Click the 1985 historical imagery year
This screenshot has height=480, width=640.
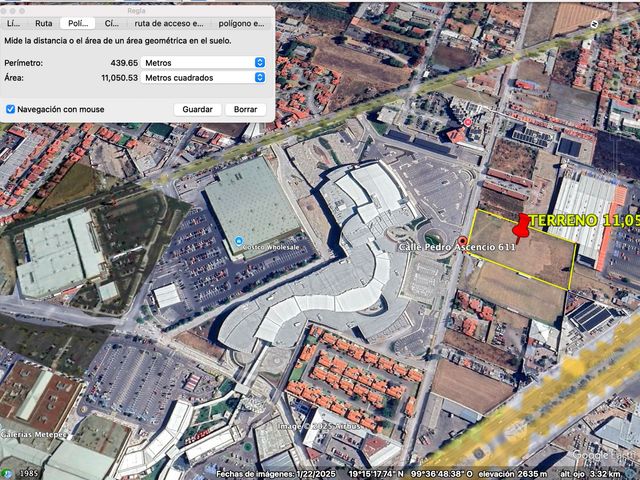click(28, 474)
